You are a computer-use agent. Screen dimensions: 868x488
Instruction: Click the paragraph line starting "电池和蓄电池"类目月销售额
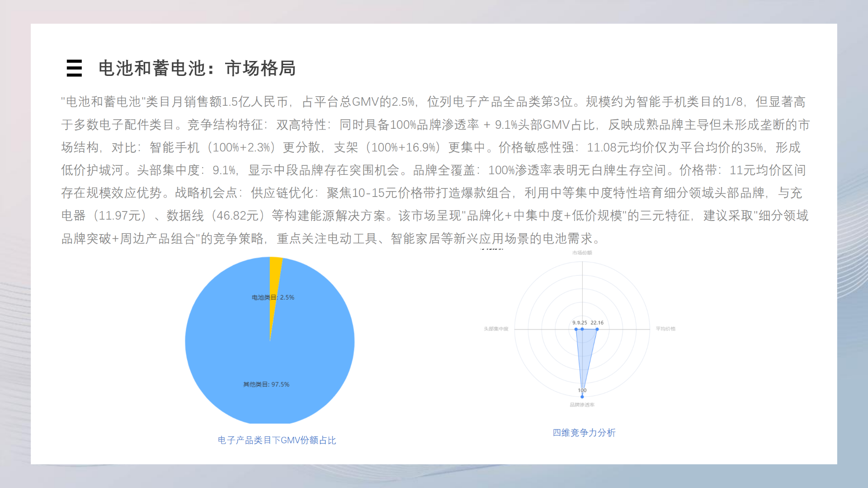point(434,102)
